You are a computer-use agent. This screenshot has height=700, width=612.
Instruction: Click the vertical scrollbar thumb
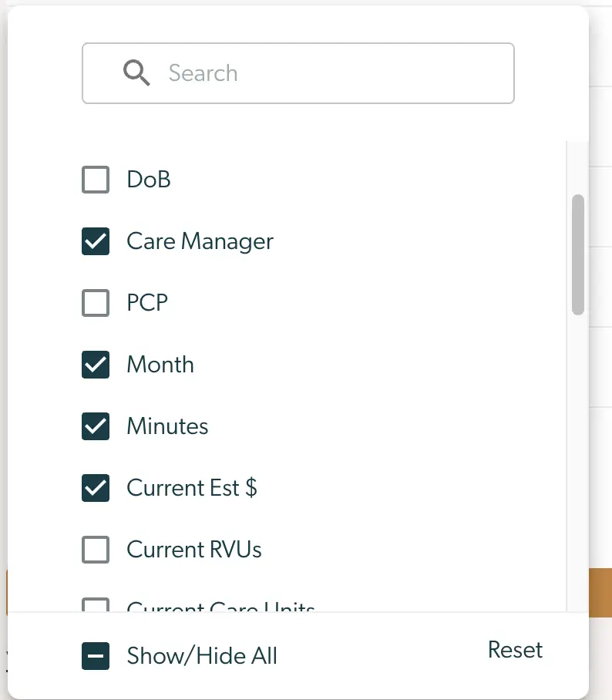[x=577, y=254]
